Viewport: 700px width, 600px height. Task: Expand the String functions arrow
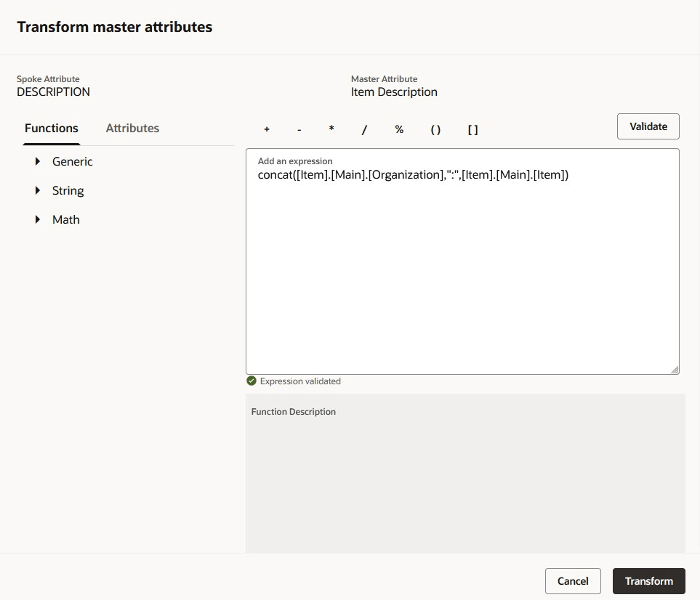click(38, 190)
